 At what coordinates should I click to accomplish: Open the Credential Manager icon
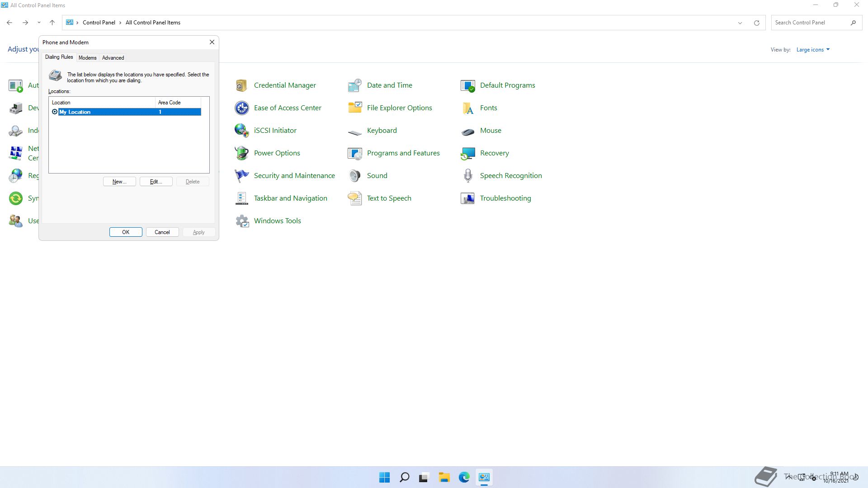pyautogui.click(x=241, y=85)
